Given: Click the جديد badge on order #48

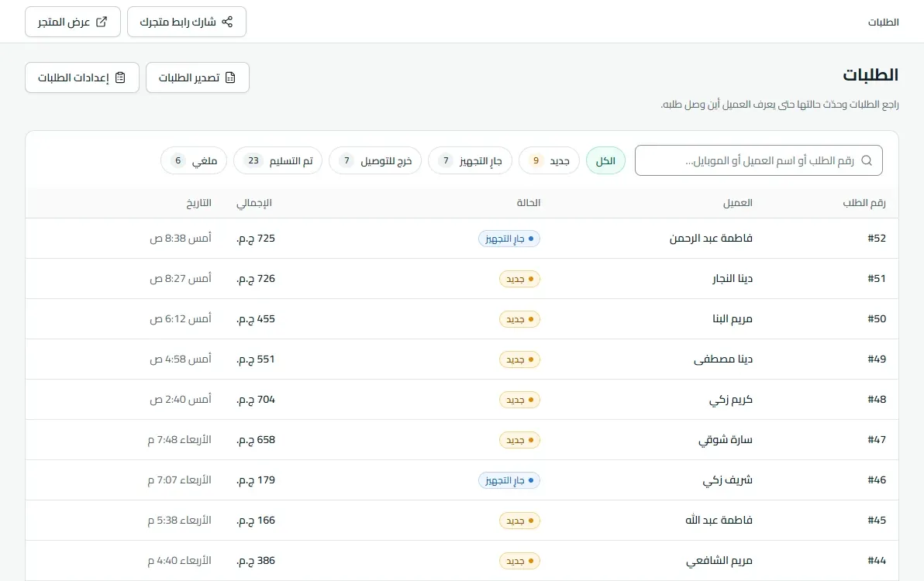Looking at the screenshot, I should [519, 400].
